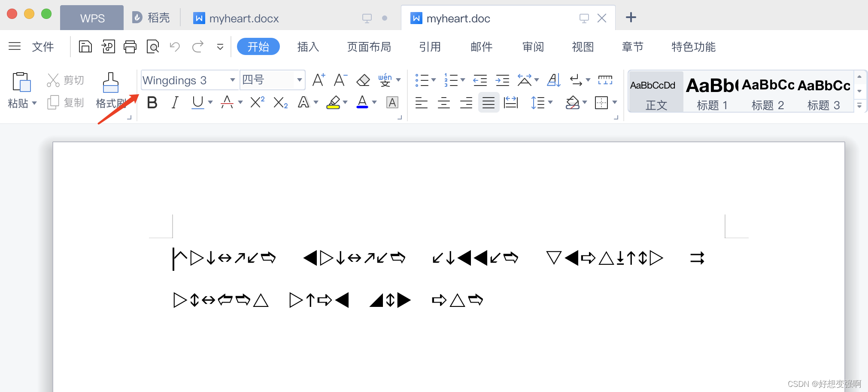Print the document using printer icon

130,46
